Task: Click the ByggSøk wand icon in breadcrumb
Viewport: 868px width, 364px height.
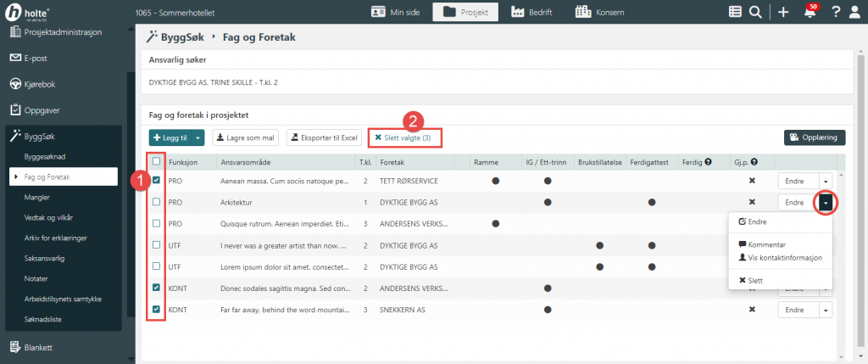Action: (x=151, y=37)
